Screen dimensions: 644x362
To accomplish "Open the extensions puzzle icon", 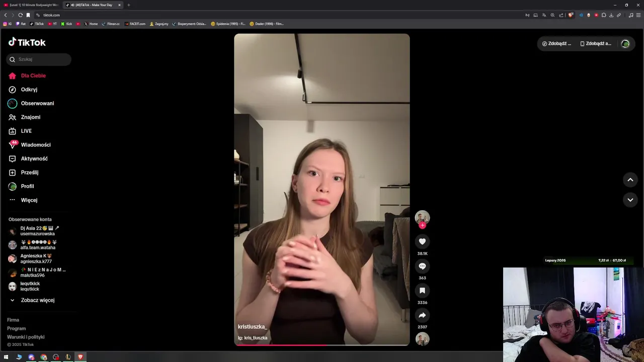I will pos(604,15).
